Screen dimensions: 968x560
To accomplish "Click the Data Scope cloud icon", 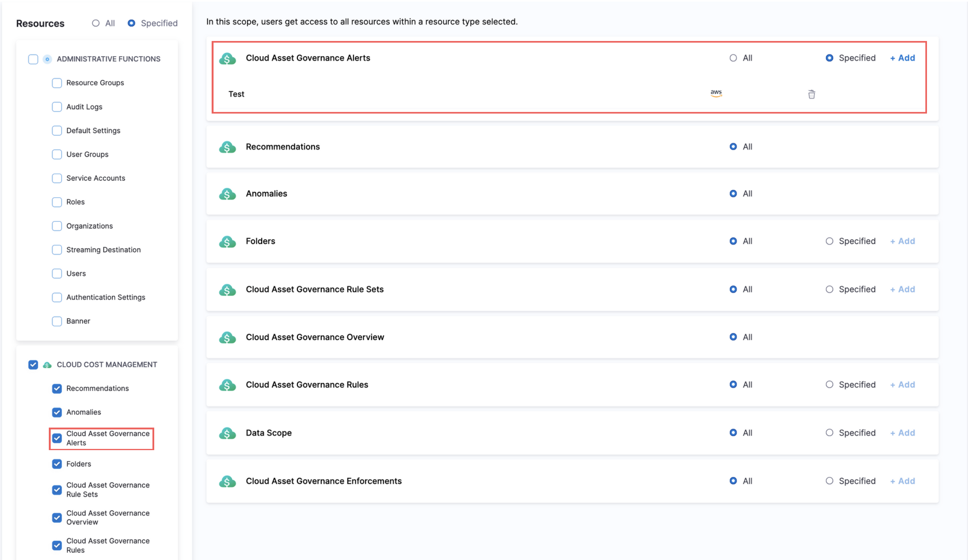I will point(227,433).
